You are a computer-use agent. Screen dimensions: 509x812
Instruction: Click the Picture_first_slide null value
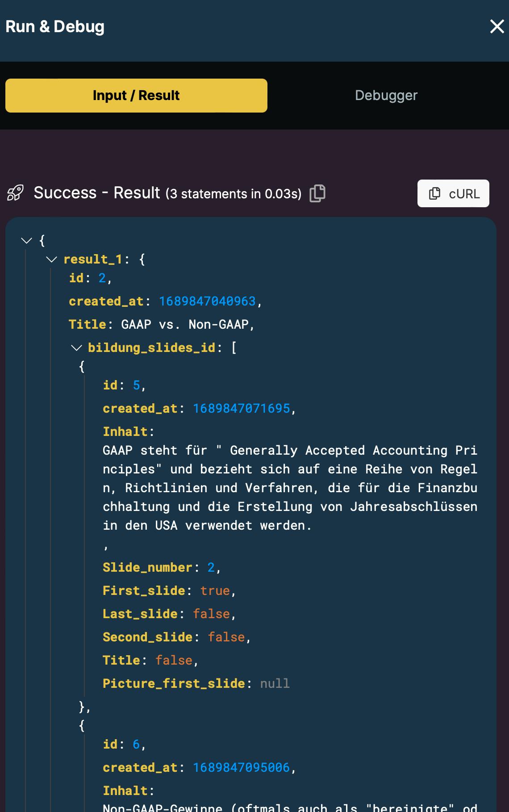click(x=275, y=684)
